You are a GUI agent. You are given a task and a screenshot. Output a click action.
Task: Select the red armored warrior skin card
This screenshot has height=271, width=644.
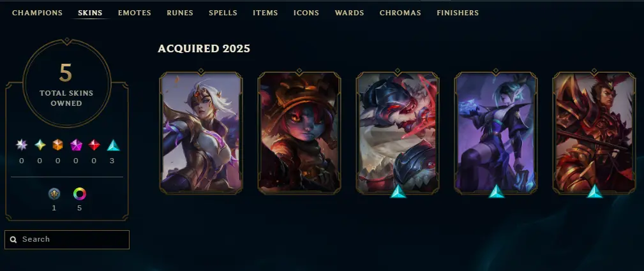(x=594, y=132)
